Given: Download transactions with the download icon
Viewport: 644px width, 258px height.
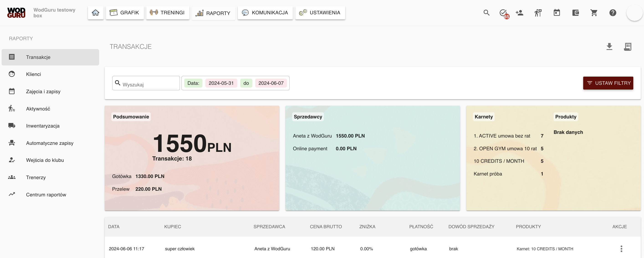Looking at the screenshot, I should [x=609, y=47].
